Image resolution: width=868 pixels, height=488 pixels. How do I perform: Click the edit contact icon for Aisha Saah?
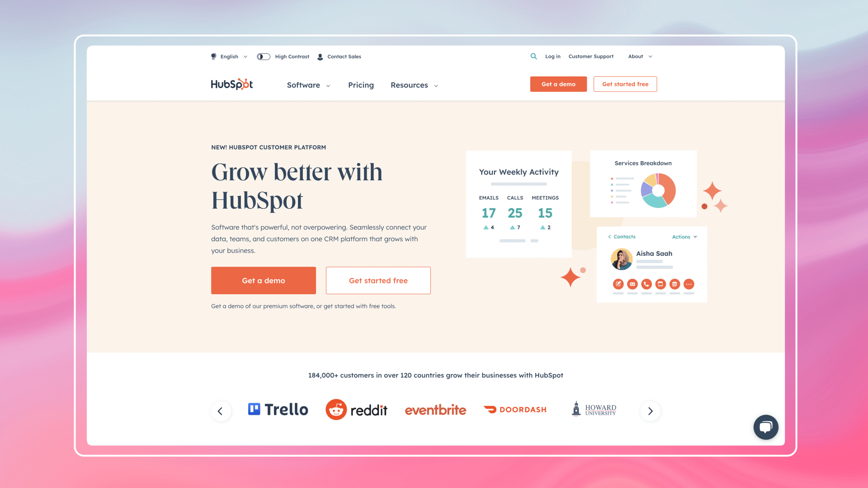(x=618, y=284)
